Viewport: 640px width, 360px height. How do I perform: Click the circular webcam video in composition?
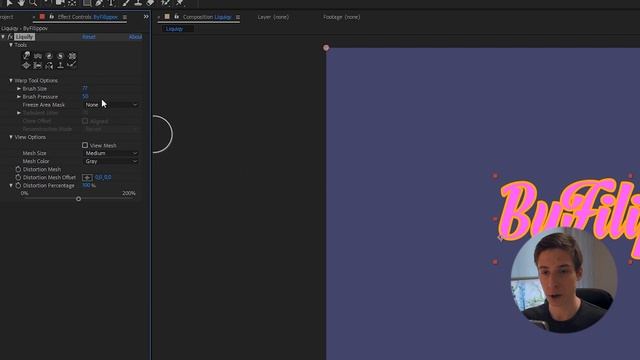564,280
